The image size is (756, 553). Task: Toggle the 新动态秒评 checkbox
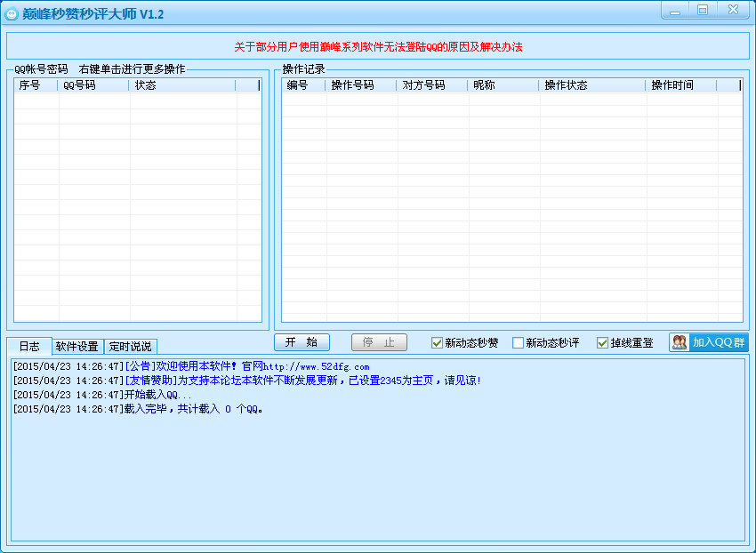(x=519, y=343)
